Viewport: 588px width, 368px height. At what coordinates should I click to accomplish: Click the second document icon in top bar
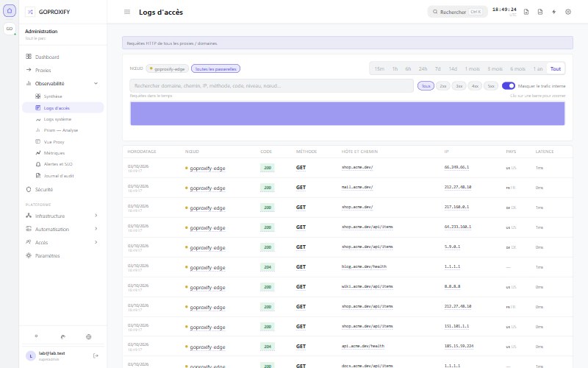tap(540, 12)
